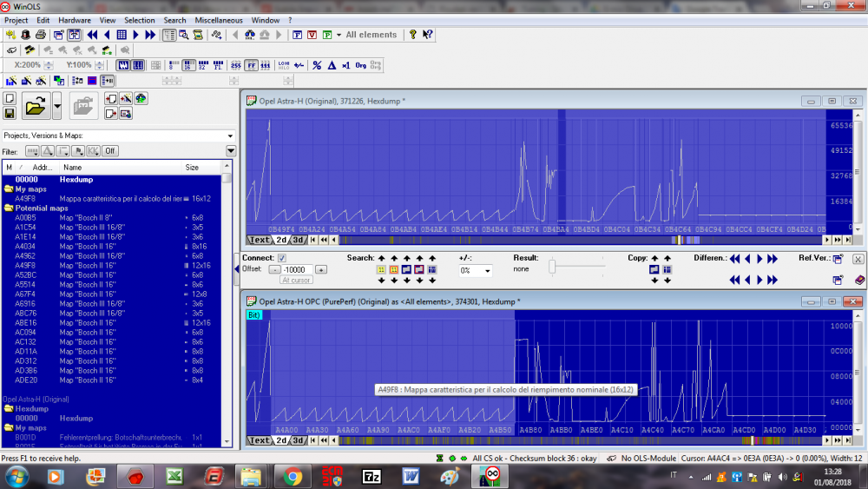
Task: Open Microsoft Word from the taskbar
Action: click(x=411, y=476)
